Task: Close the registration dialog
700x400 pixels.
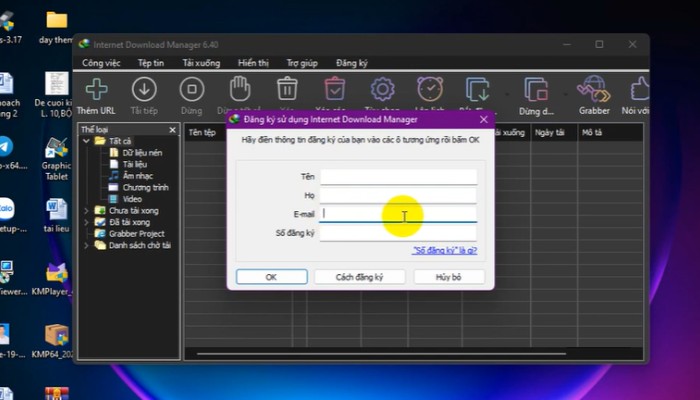Action: coord(483,120)
